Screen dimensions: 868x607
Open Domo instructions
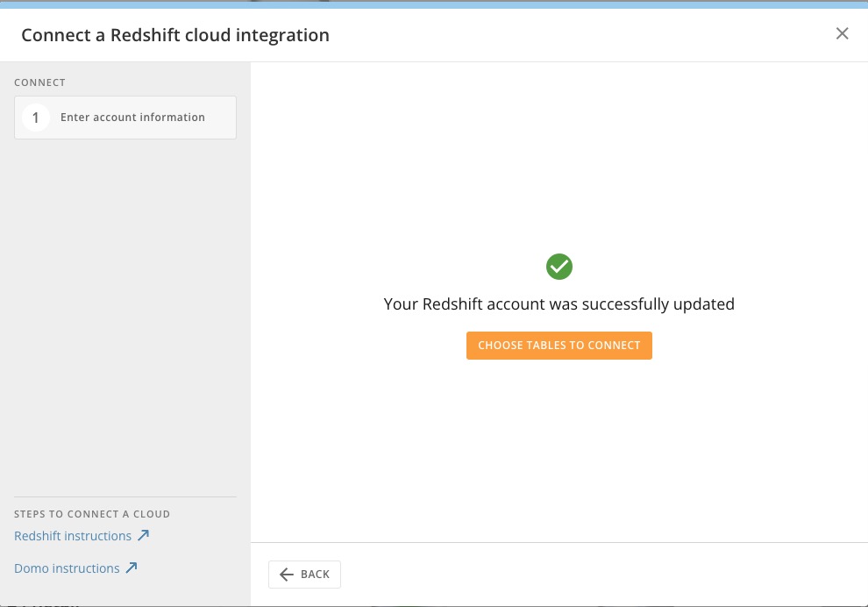click(x=67, y=568)
